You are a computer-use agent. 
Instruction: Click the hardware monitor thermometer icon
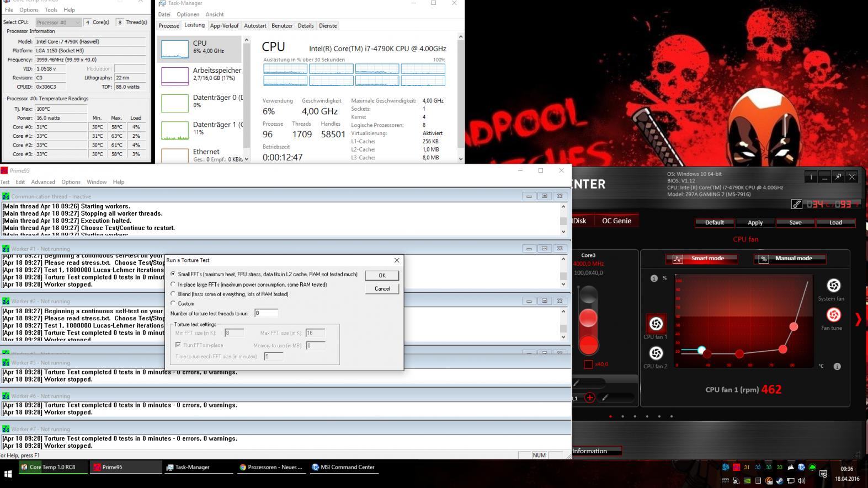click(x=796, y=204)
